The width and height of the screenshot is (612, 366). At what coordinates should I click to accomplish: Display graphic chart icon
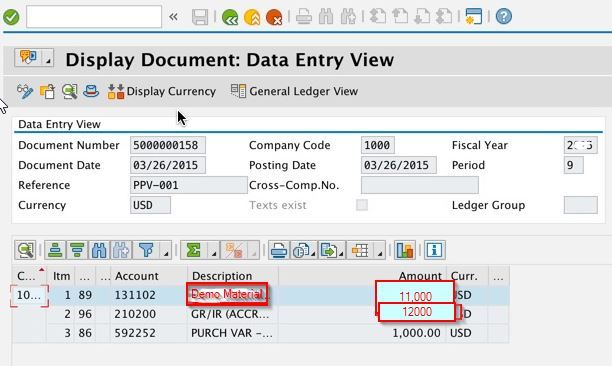pyautogui.click(x=405, y=250)
